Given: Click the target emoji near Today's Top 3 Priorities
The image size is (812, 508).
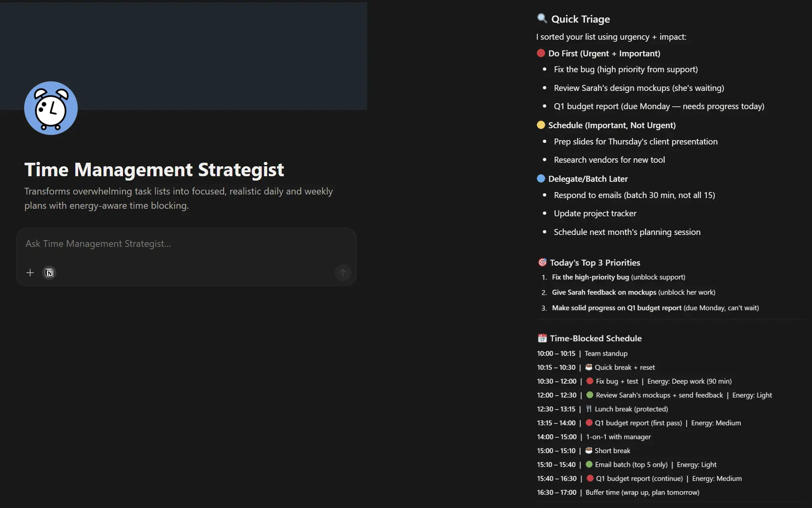Looking at the screenshot, I should 542,262.
